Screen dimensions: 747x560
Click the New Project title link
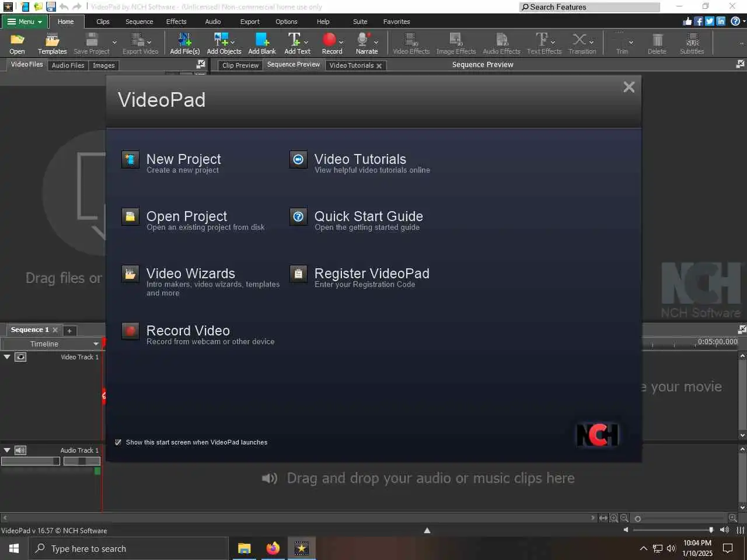[x=183, y=159]
